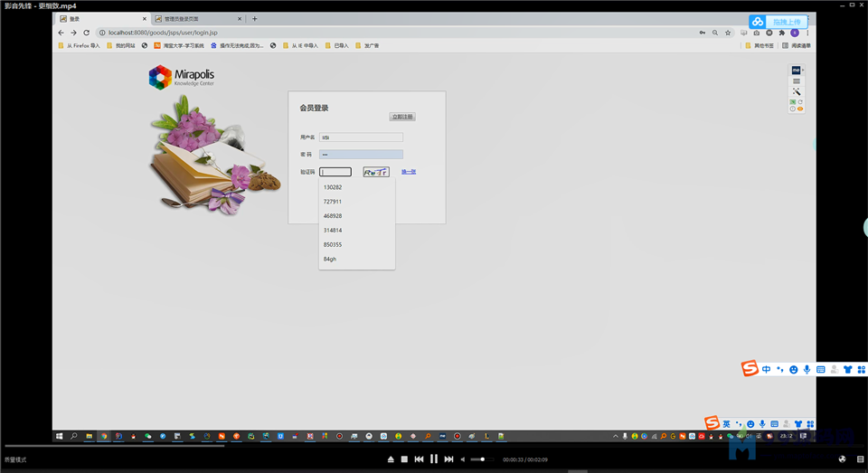Open the Sogou skin shirt icon
Screen dimensions: 868x473
pos(847,369)
